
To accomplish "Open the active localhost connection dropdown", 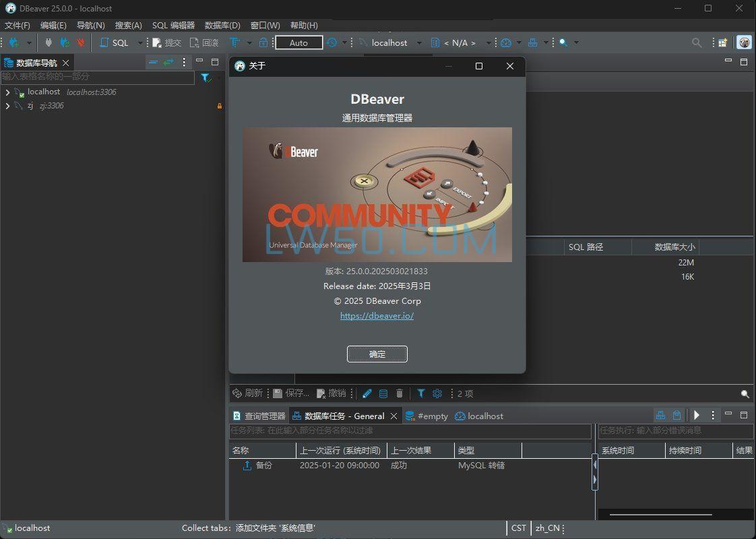I will [389, 42].
